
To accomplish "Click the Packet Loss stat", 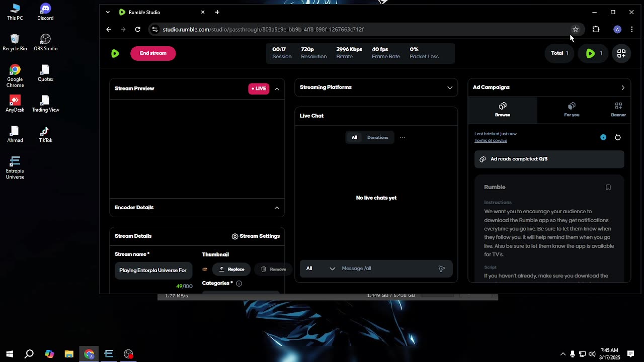I will tap(424, 53).
